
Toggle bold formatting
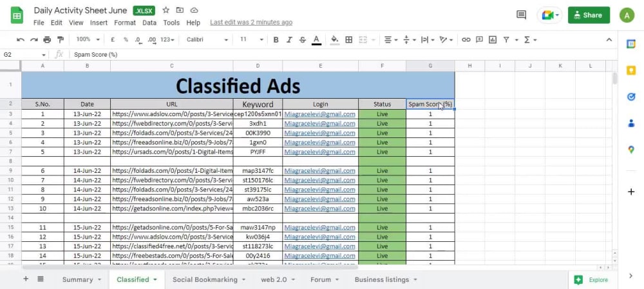[x=276, y=40]
